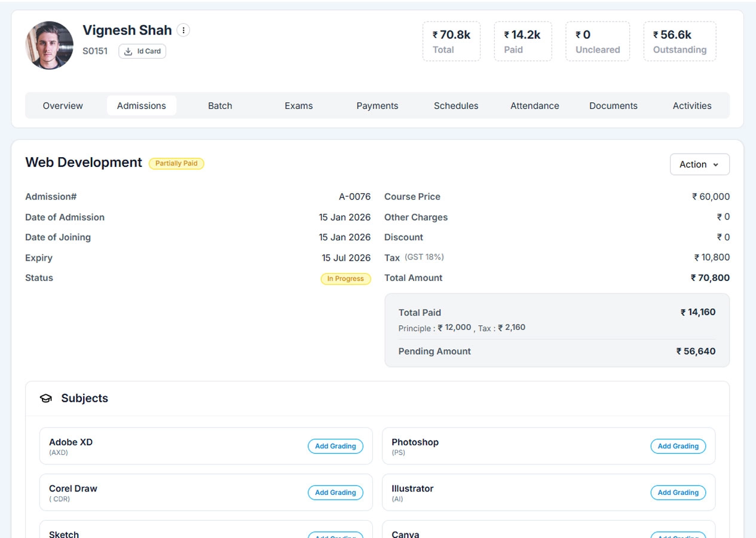Click the Partially Paid badge

(x=176, y=163)
